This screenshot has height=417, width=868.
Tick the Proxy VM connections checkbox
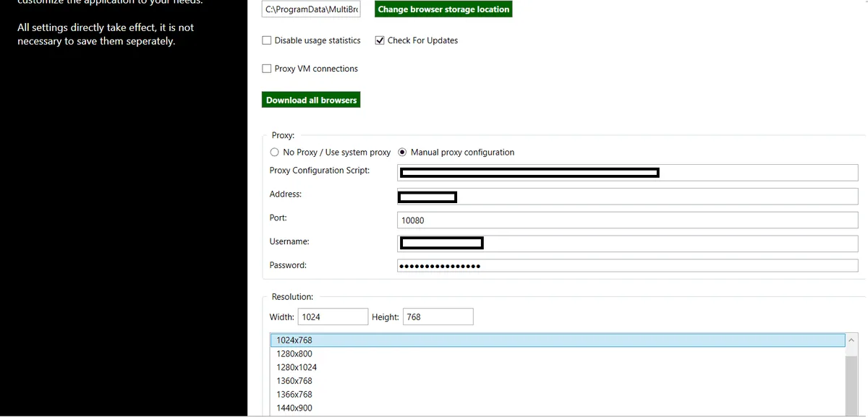click(x=267, y=69)
